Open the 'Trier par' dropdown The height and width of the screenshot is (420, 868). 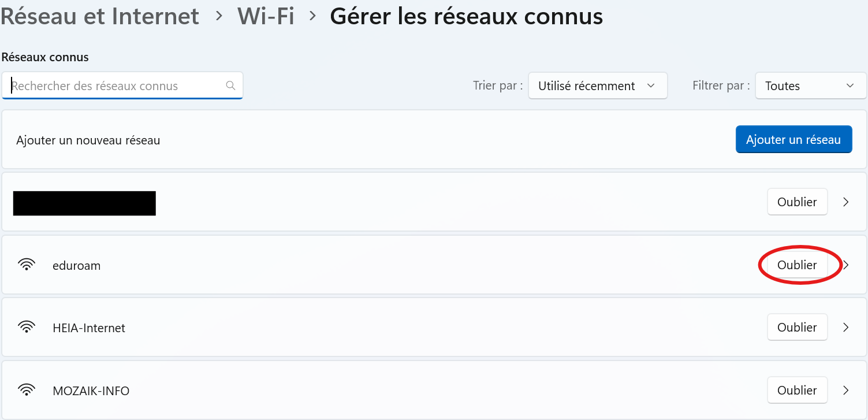[597, 86]
